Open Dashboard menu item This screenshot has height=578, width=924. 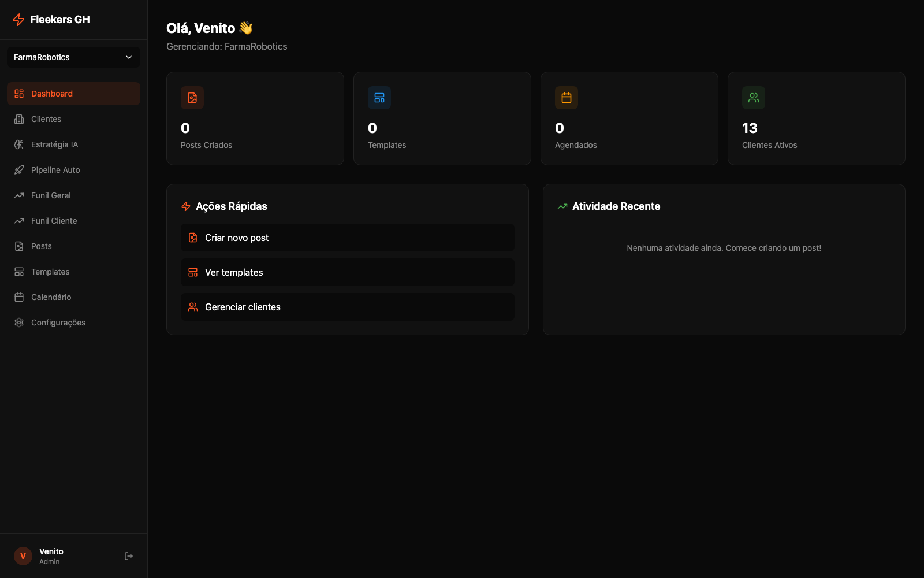click(x=73, y=94)
